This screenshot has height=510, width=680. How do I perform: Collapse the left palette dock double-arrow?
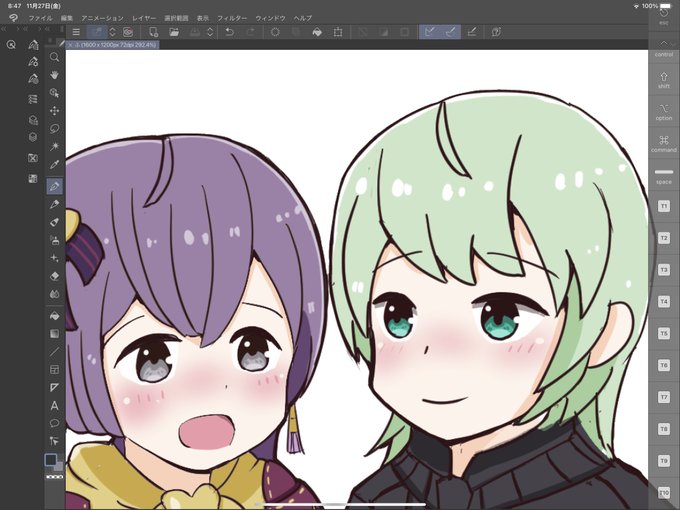[3, 29]
